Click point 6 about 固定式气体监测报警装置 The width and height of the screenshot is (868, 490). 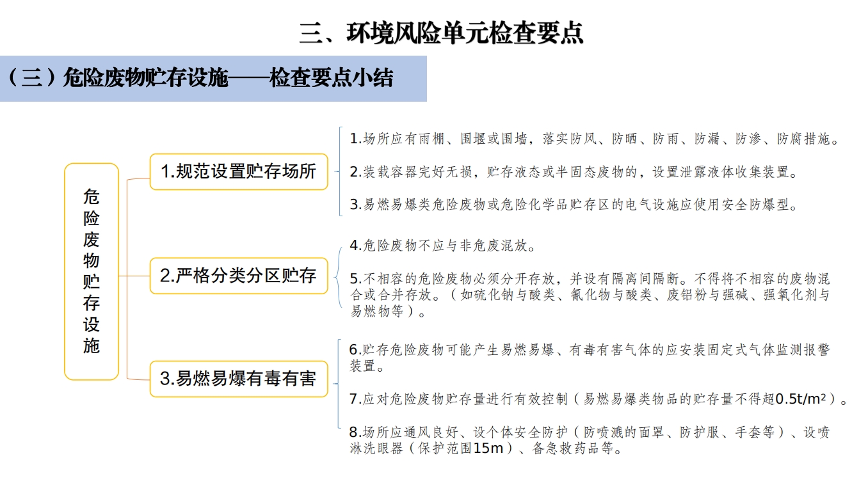(590, 358)
